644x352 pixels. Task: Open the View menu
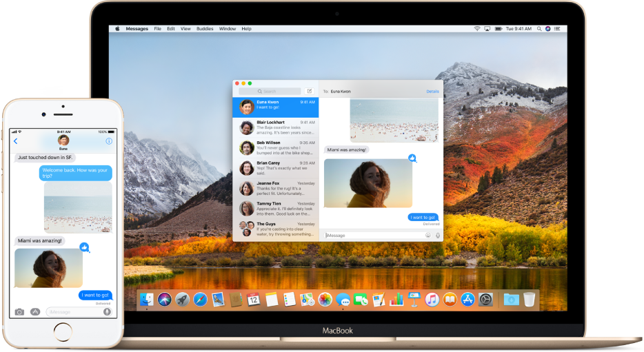tap(185, 29)
